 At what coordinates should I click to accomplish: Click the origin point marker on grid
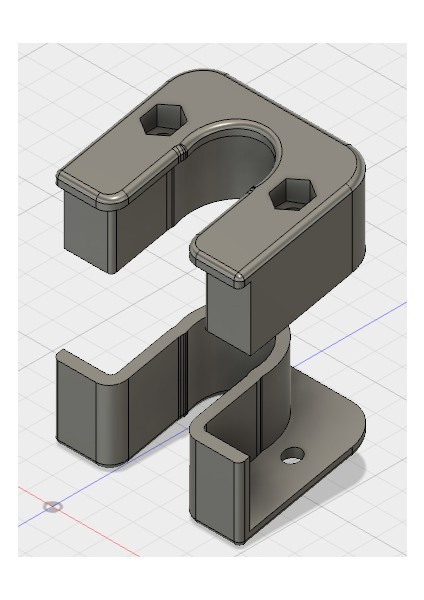point(52,507)
